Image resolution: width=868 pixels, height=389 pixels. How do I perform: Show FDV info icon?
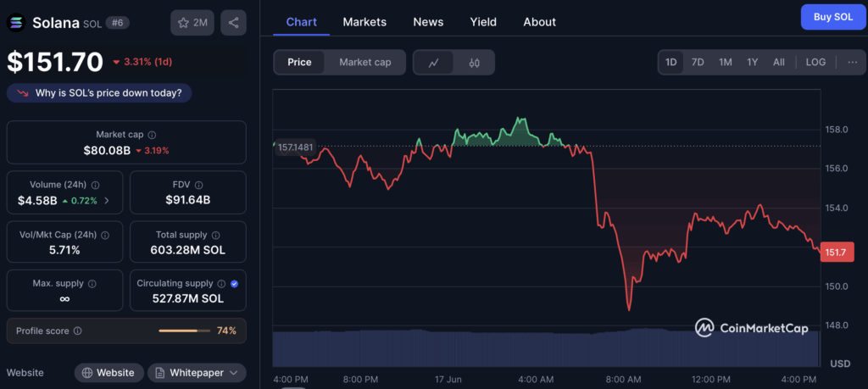198,185
